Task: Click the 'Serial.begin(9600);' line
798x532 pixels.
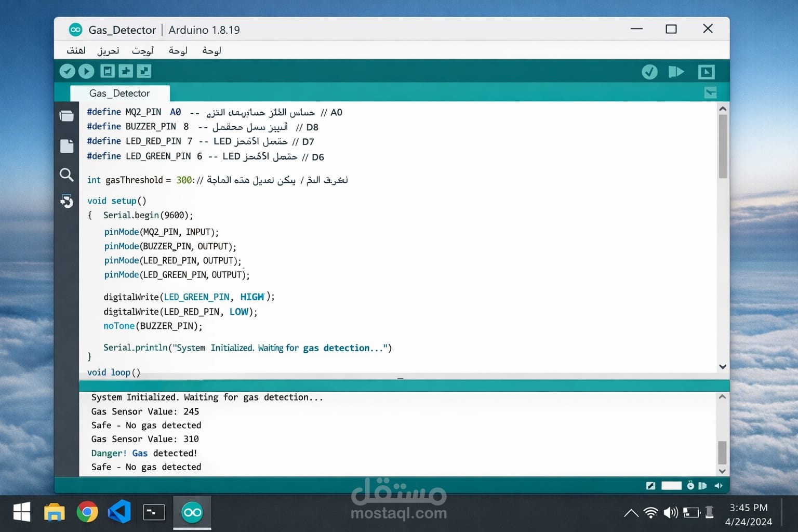Action: [148, 215]
